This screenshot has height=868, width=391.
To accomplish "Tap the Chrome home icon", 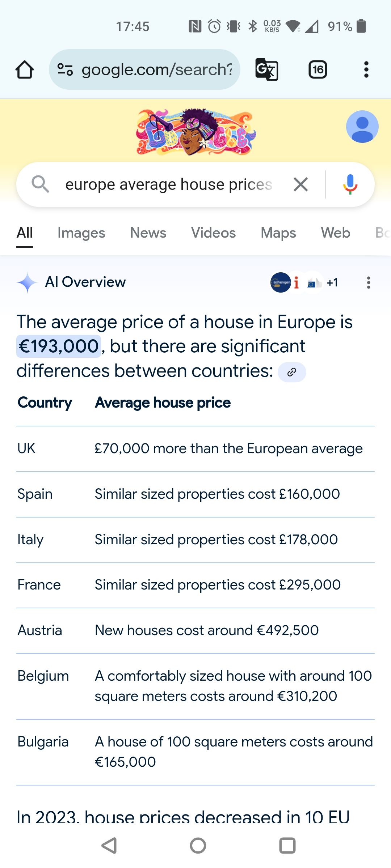I will click(x=25, y=69).
